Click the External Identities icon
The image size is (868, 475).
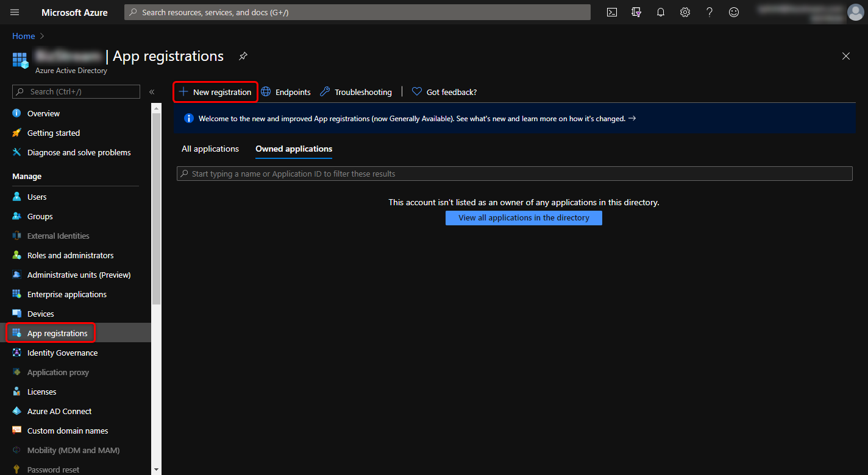tap(16, 236)
